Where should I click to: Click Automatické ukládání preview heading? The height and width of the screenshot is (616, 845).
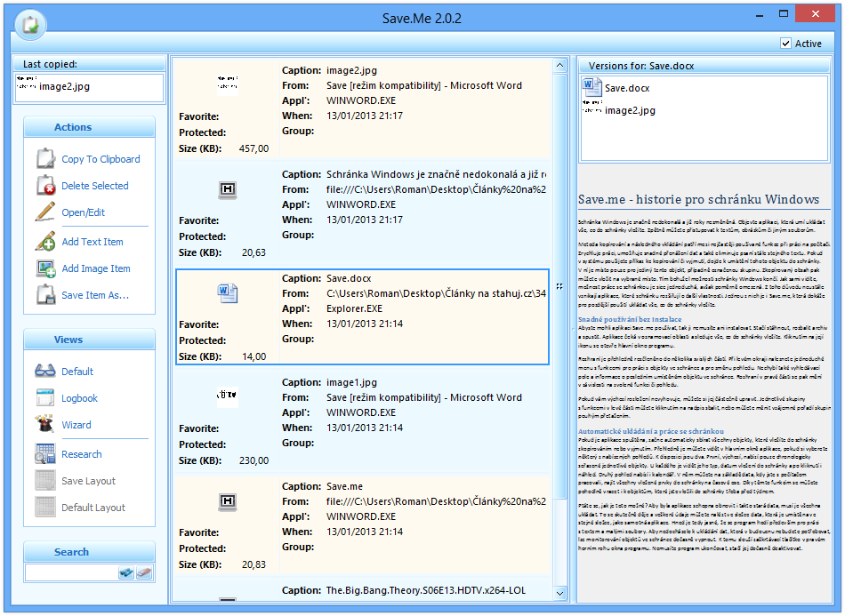coord(650,431)
